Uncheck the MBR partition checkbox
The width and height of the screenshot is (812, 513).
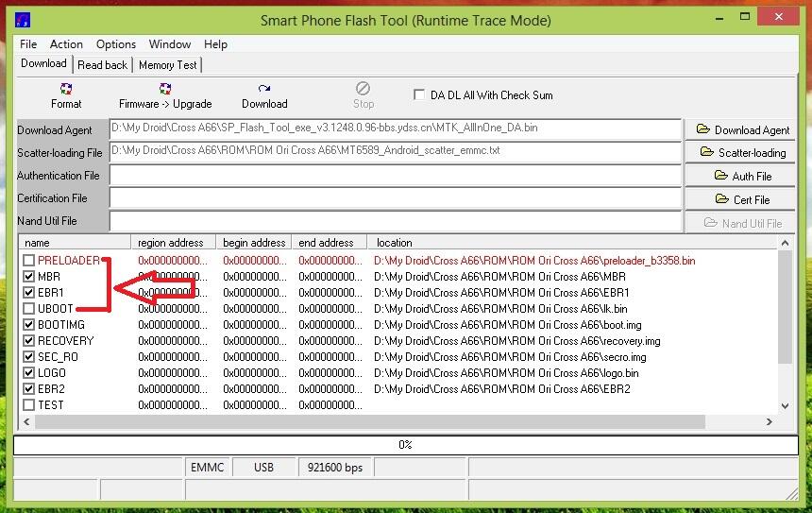click(29, 276)
